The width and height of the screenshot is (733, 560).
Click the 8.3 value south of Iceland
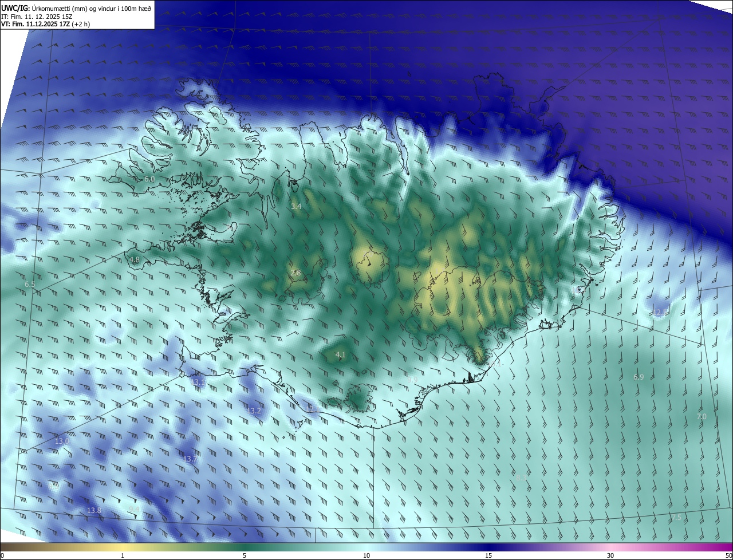(x=521, y=477)
